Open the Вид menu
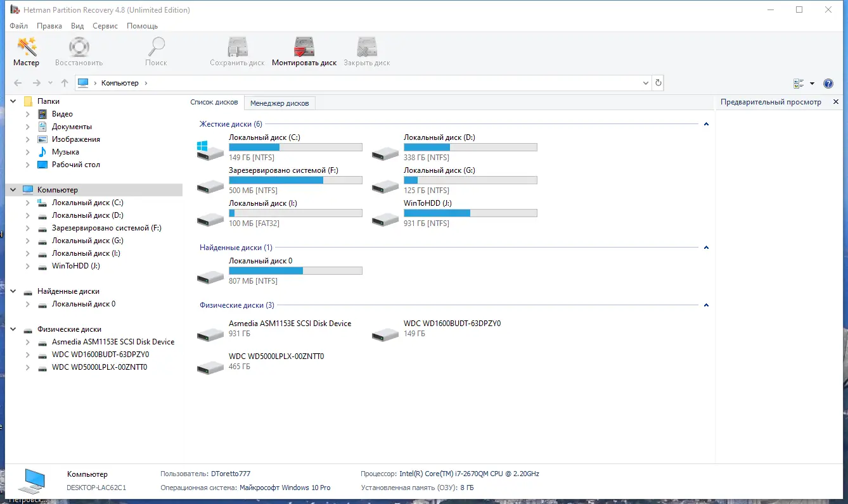Screen dimensions: 848x504 coord(77,26)
